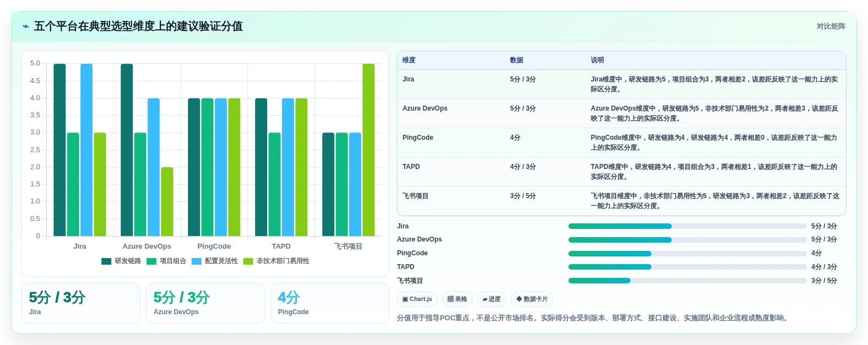Image resolution: width=868 pixels, height=345 pixels.
Task: Toggle the 非技术部门易用性 legend swatch
Action: coord(248,261)
